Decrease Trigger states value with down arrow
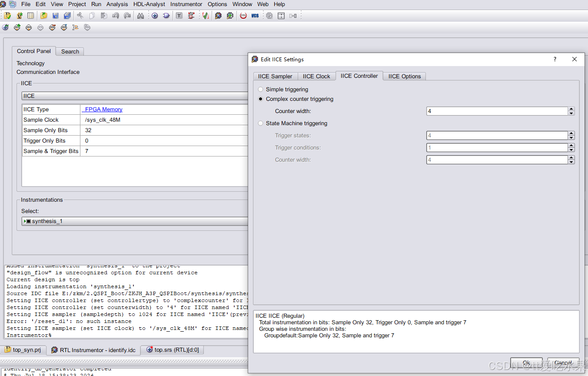588x376 pixels. (x=571, y=137)
